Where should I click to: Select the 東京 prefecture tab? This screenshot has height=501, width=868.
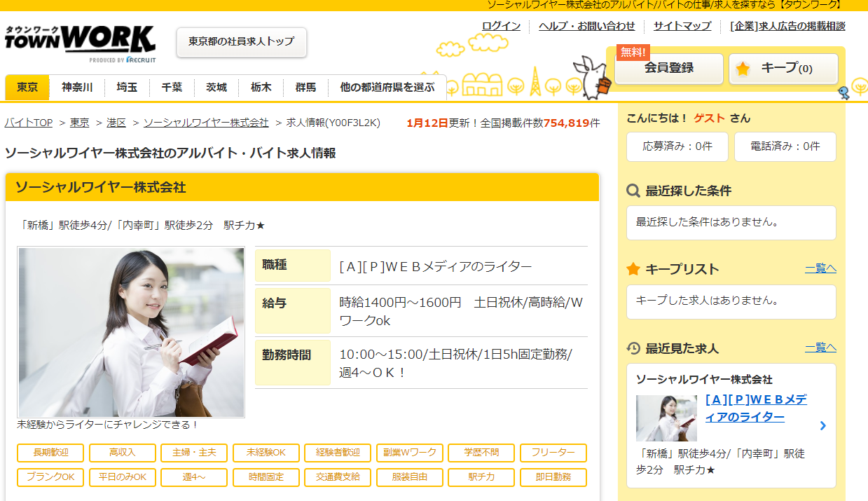[27, 88]
